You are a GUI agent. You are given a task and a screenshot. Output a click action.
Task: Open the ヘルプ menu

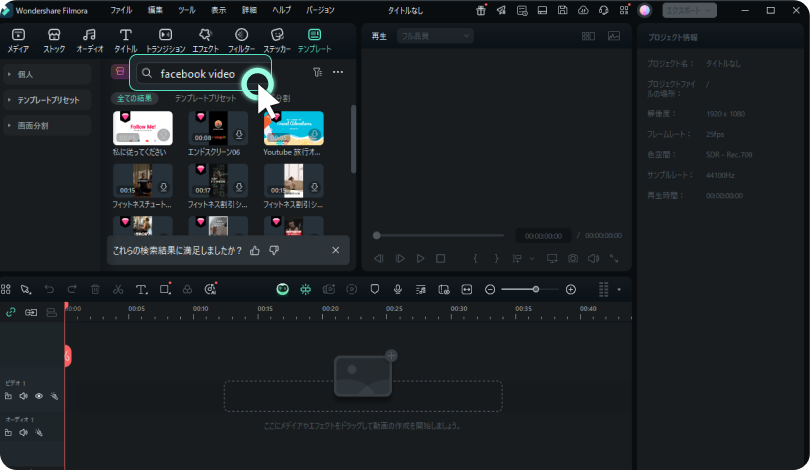(x=282, y=10)
